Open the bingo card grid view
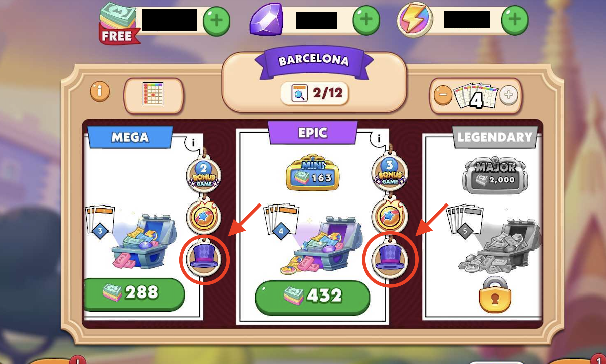The width and height of the screenshot is (606, 364). 154,94
